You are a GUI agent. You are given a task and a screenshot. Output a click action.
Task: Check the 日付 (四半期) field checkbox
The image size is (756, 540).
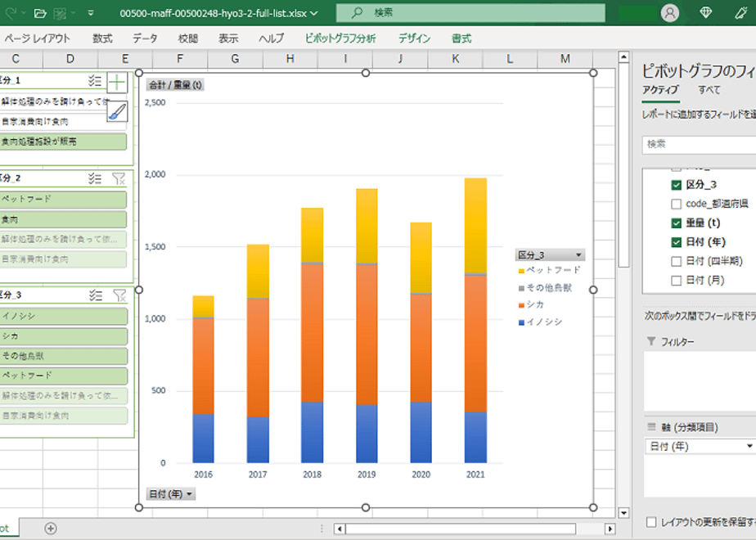(x=676, y=261)
